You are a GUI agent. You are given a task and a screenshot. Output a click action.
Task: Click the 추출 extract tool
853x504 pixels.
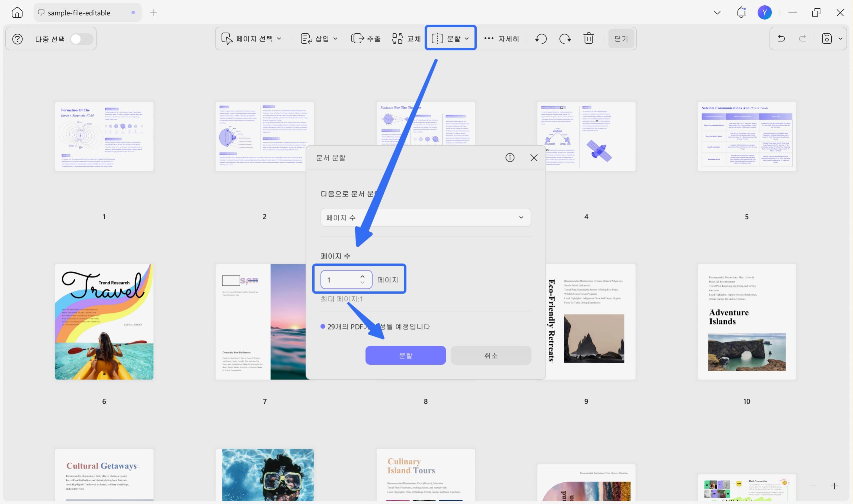[x=366, y=38]
